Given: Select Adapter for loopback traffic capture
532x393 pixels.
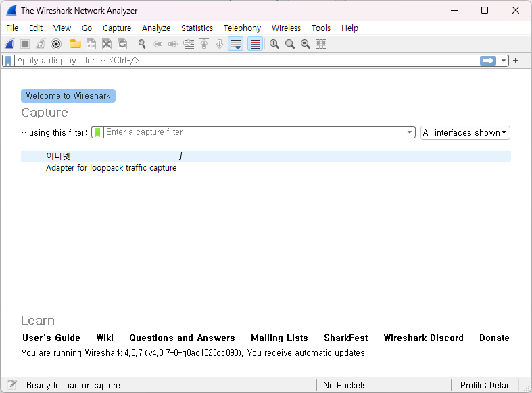Looking at the screenshot, I should pyautogui.click(x=266, y=168).
